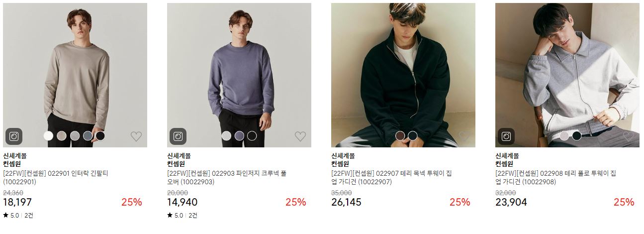The width and height of the screenshot is (644, 234).
Task: Open black zip-up cardigan product photo
Action: 403,75
